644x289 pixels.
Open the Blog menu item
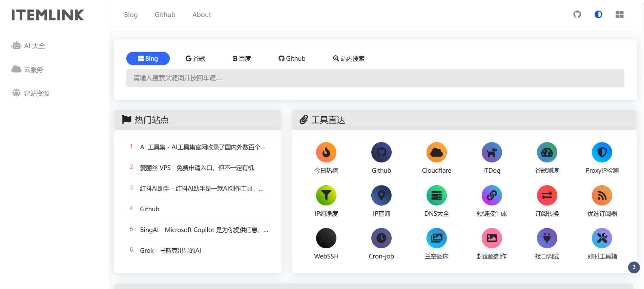[x=131, y=15]
